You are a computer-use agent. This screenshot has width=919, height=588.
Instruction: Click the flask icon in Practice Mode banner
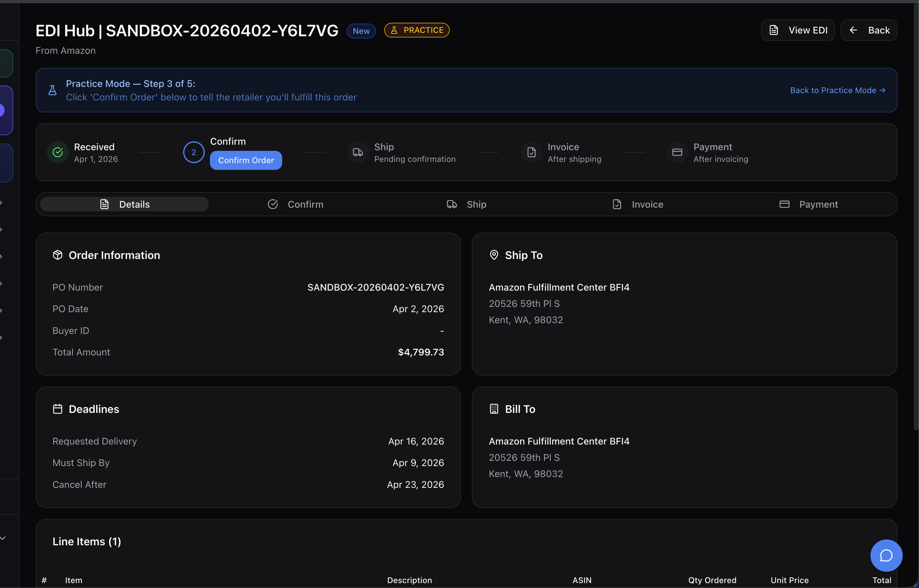52,90
